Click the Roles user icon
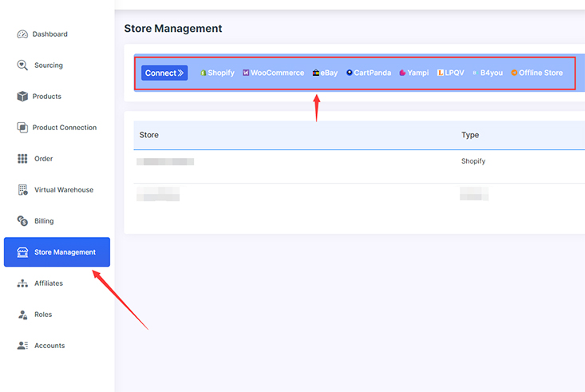 click(22, 315)
